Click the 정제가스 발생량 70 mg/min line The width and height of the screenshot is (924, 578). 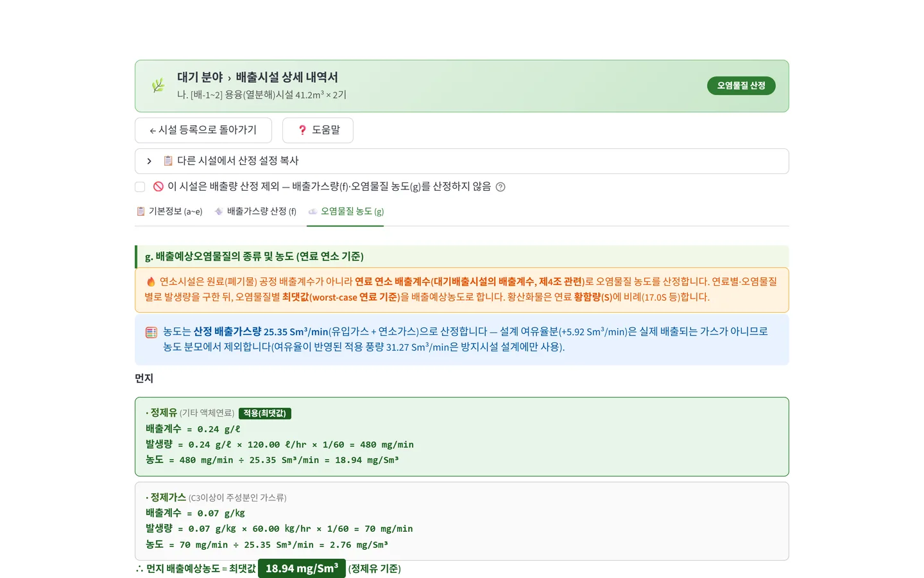click(279, 529)
